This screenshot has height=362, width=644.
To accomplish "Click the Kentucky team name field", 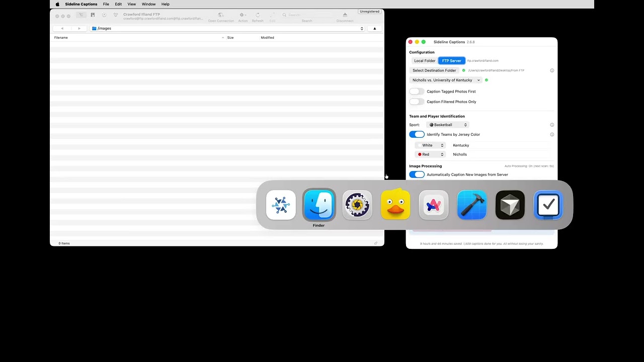I will click(x=501, y=145).
